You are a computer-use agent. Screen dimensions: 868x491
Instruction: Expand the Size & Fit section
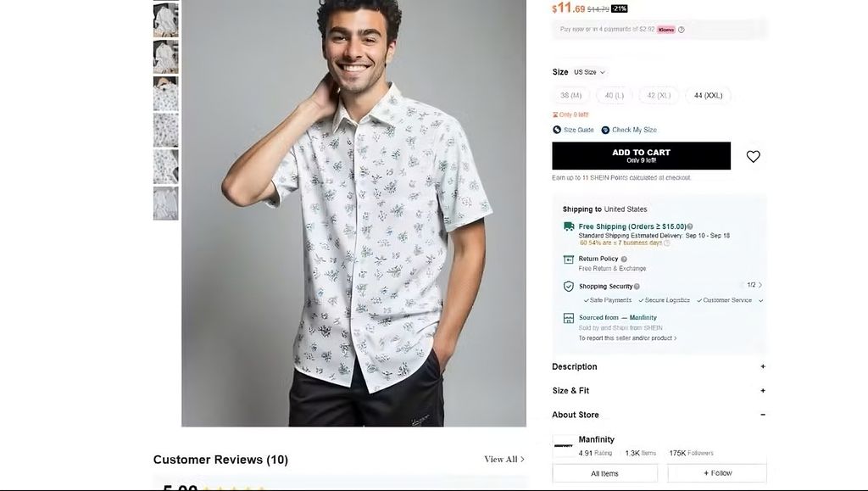(762, 391)
